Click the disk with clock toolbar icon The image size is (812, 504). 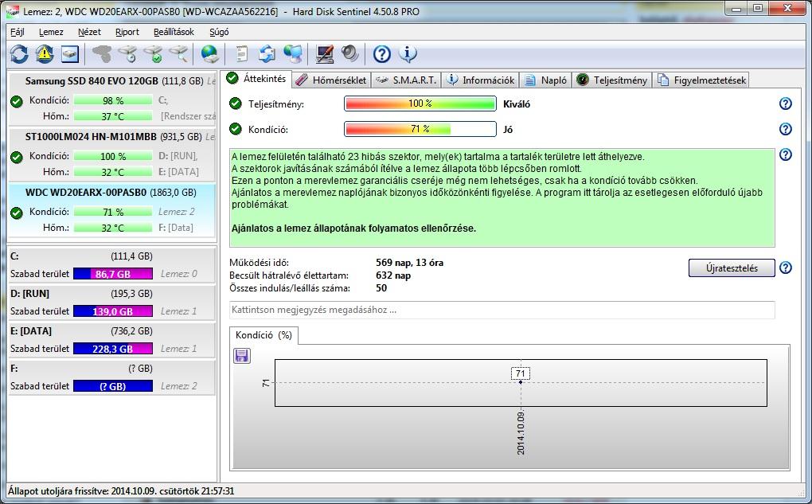[x=127, y=54]
